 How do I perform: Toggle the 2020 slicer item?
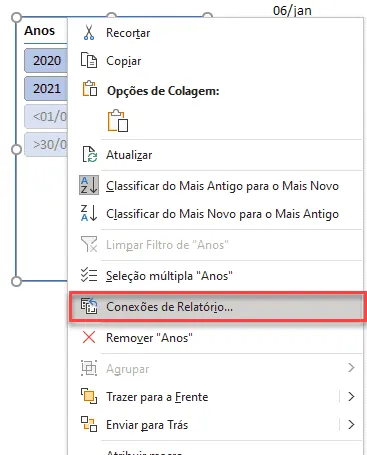(46, 60)
